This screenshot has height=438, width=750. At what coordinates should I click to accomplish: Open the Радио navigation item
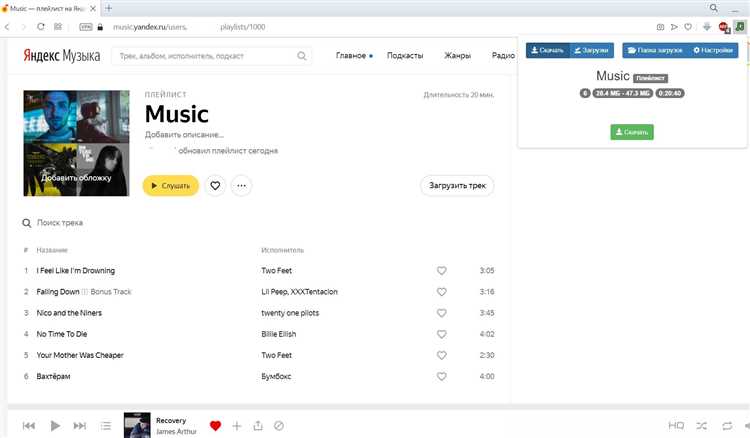(x=503, y=55)
